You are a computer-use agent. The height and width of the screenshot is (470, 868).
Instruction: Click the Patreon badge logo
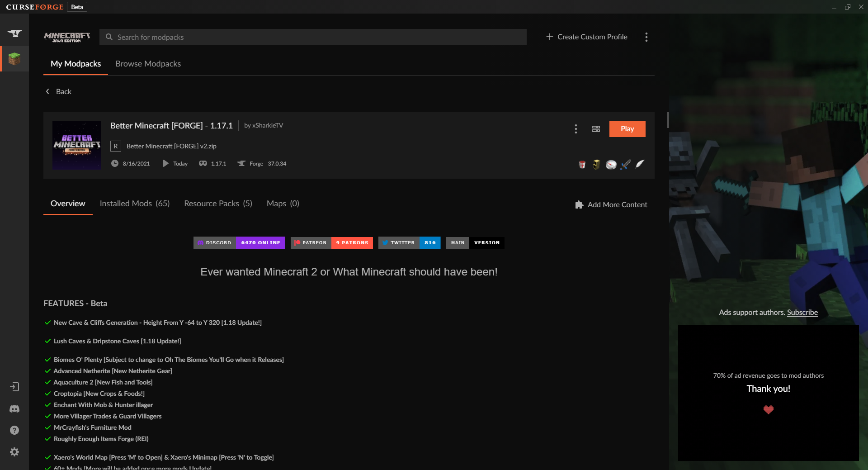click(x=297, y=243)
